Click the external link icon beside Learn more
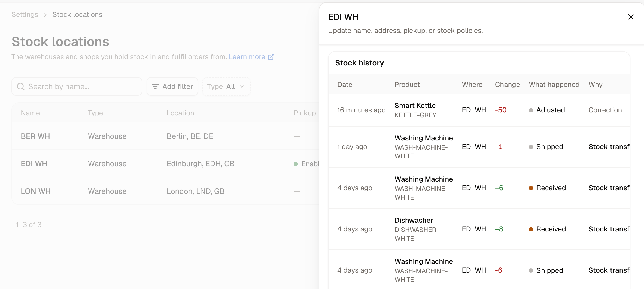644x289 pixels. [271, 57]
